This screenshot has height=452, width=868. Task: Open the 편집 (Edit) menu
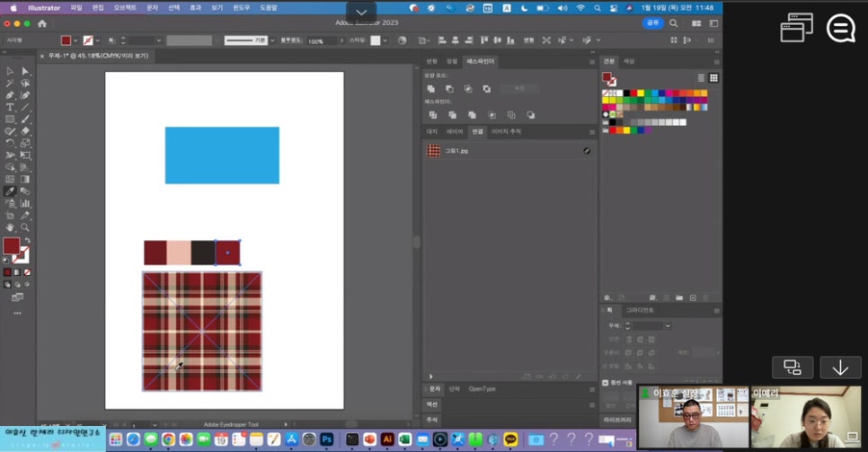98,8
